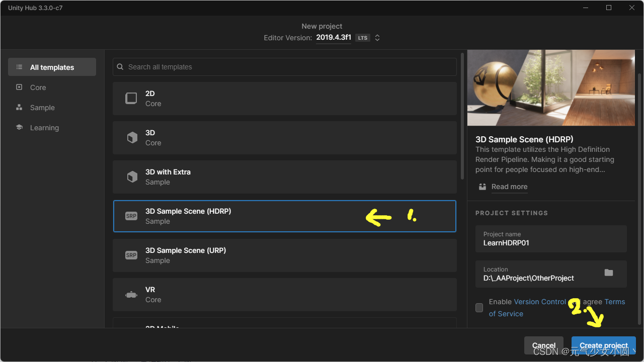Screen dimensions: 644x362
Task: Cancel new project creation
Action: 544,345
